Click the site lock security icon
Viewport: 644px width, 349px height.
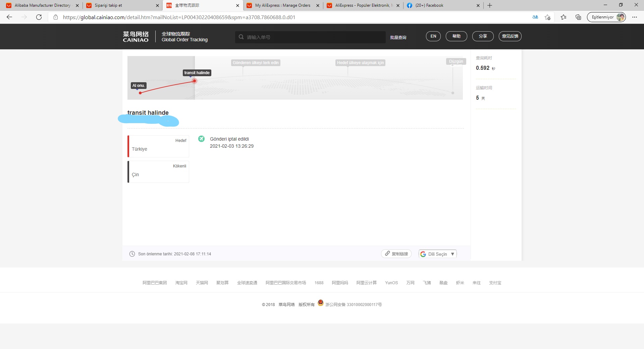click(x=56, y=17)
